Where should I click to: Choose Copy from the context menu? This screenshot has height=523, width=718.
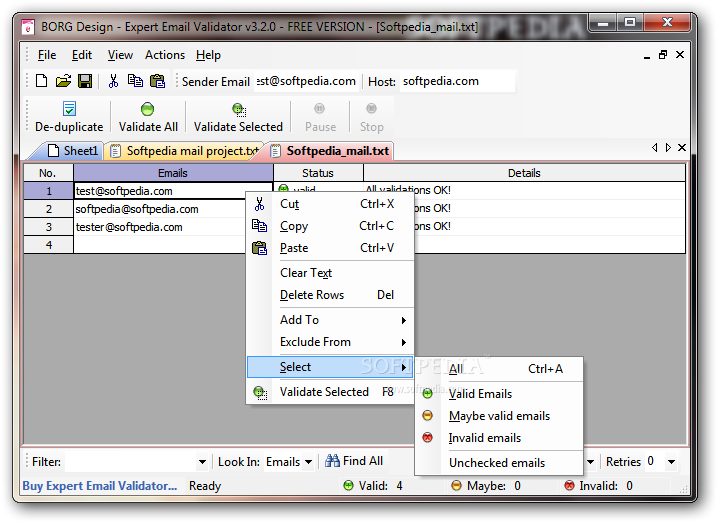(x=330, y=226)
